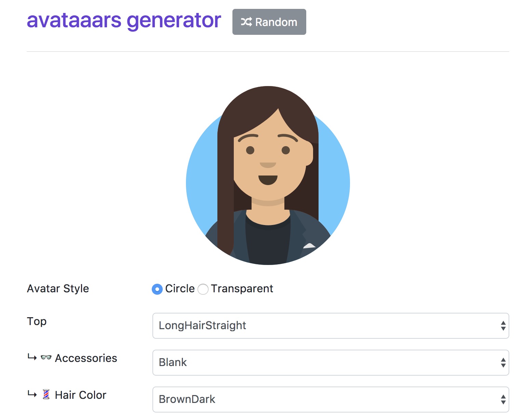Click the arrow icon before Hair Color label
Screen dimensions: 525x420
[x=32, y=394]
